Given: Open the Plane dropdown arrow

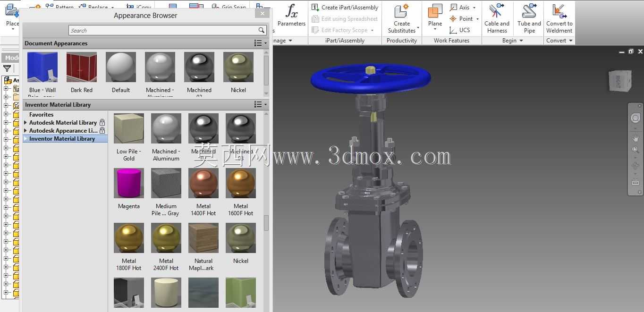Looking at the screenshot, I should pos(435,29).
